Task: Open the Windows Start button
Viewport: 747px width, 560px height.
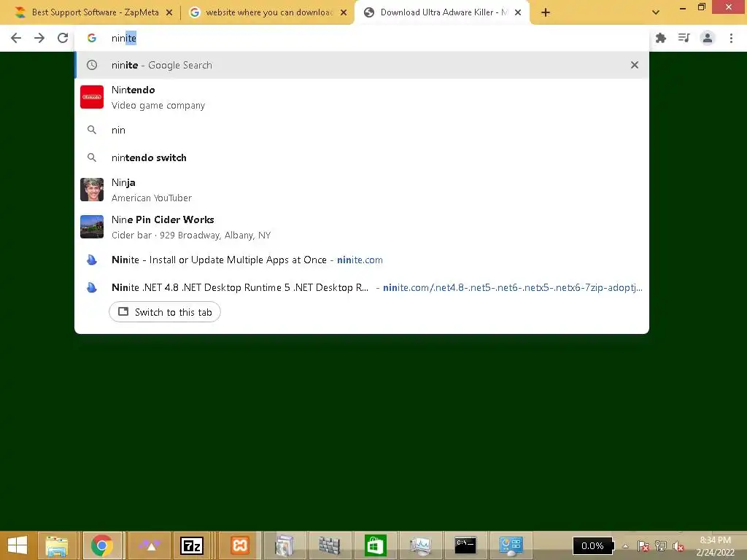Action: point(18,545)
